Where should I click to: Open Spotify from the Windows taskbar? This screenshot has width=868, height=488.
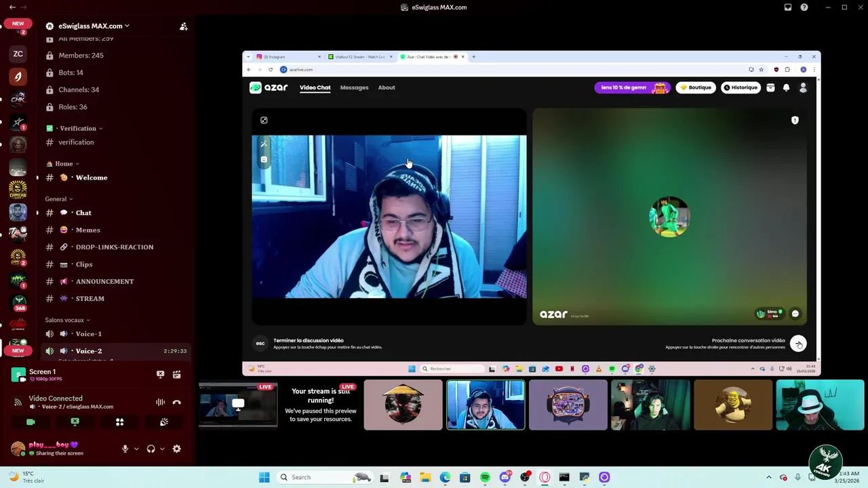[x=485, y=477]
